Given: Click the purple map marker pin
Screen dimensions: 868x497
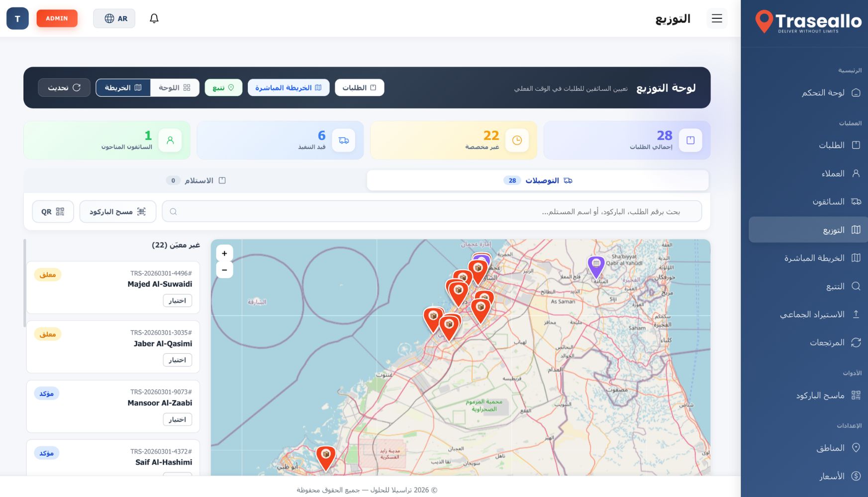Looking at the screenshot, I should [x=595, y=265].
